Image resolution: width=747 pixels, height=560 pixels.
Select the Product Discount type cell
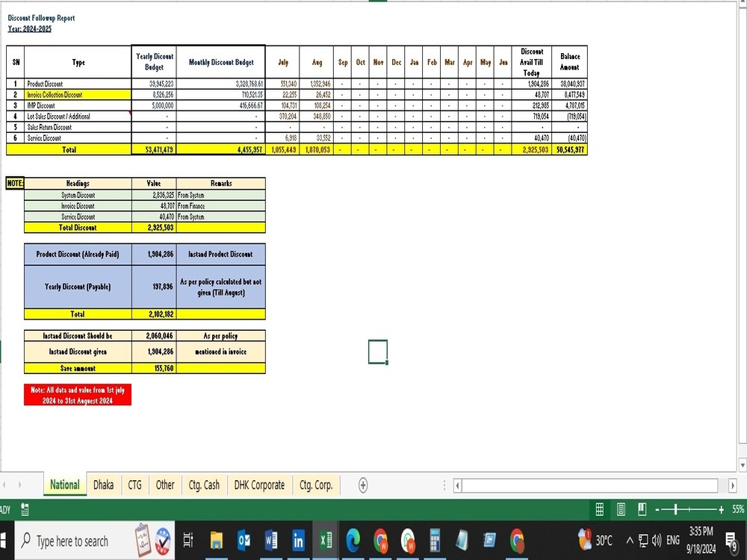[78, 84]
